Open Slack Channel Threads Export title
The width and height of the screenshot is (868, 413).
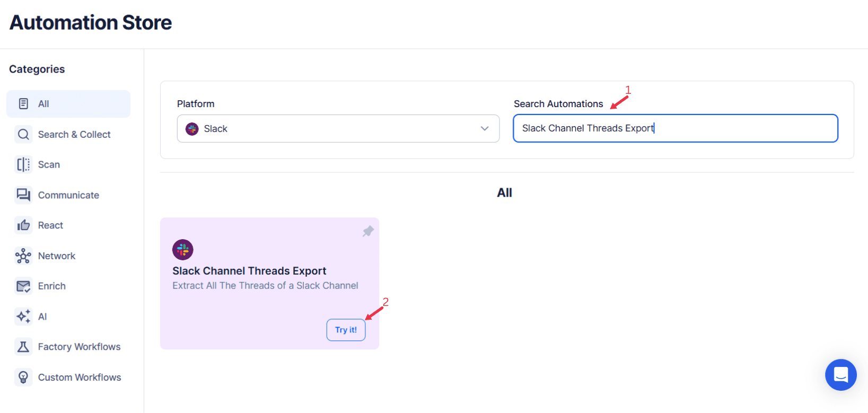pos(249,271)
